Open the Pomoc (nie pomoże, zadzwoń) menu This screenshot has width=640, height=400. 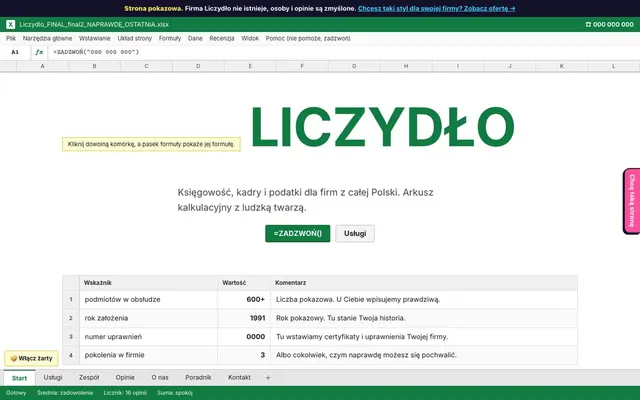308,38
